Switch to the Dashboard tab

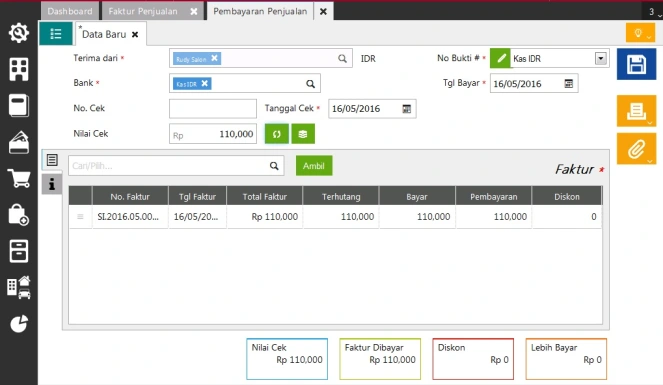(x=70, y=11)
